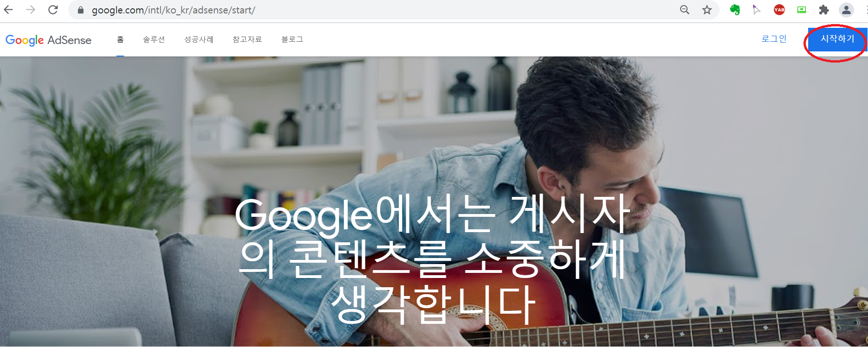Open the Extensions puzzle piece menu
Viewport: 868px width, 347px height.
coord(824,10)
